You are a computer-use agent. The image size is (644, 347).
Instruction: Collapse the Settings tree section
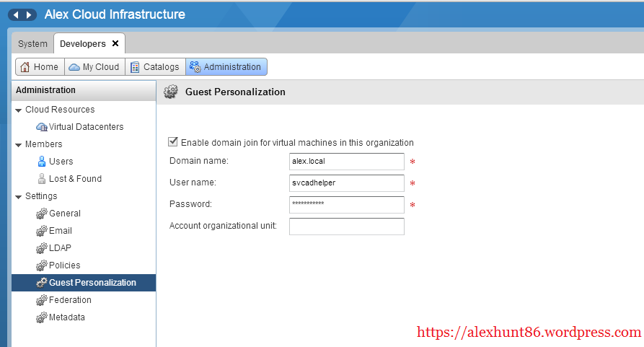(18, 196)
